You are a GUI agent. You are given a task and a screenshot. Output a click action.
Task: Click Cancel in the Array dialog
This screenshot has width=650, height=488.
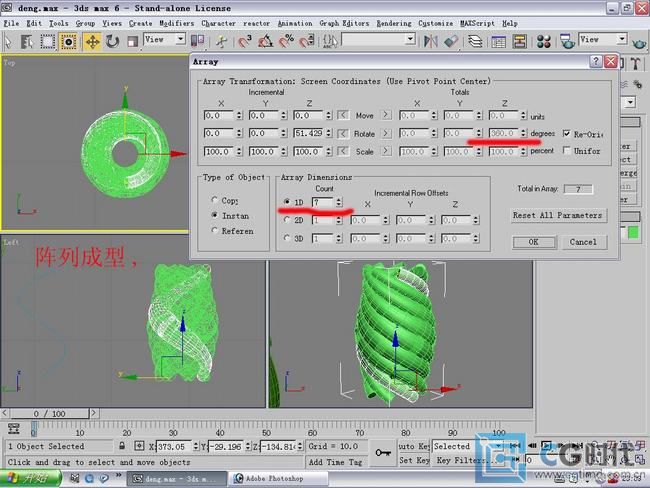pyautogui.click(x=583, y=242)
